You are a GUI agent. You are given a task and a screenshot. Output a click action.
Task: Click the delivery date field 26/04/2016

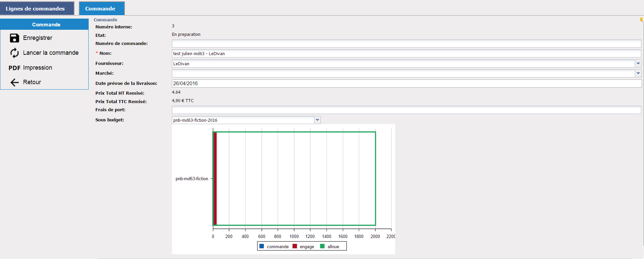(406, 84)
